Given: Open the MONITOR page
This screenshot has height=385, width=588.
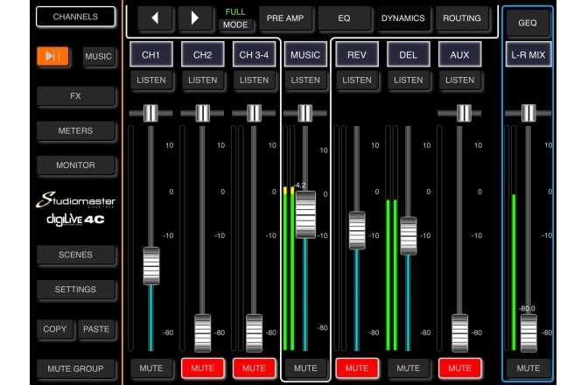Looking at the screenshot, I should (75, 165).
